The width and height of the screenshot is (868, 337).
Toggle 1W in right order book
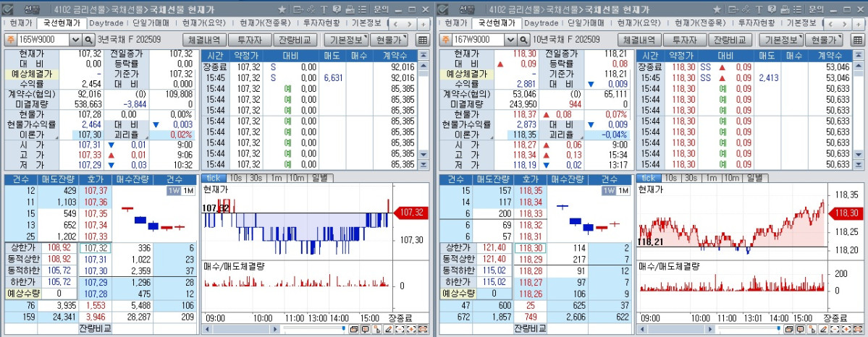tap(608, 190)
